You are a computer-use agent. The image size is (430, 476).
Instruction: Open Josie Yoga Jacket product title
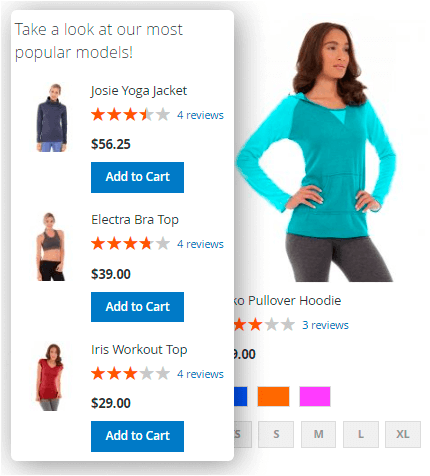pos(139,91)
